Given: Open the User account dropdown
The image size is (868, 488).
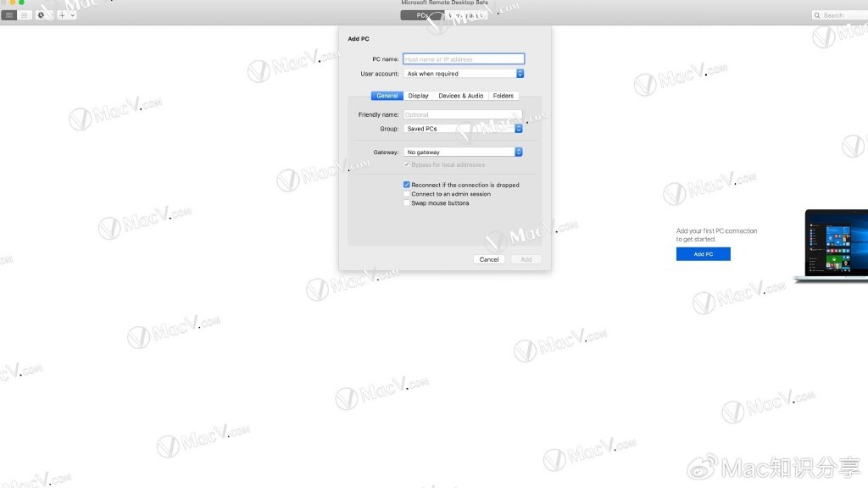Looking at the screenshot, I should (464, 74).
